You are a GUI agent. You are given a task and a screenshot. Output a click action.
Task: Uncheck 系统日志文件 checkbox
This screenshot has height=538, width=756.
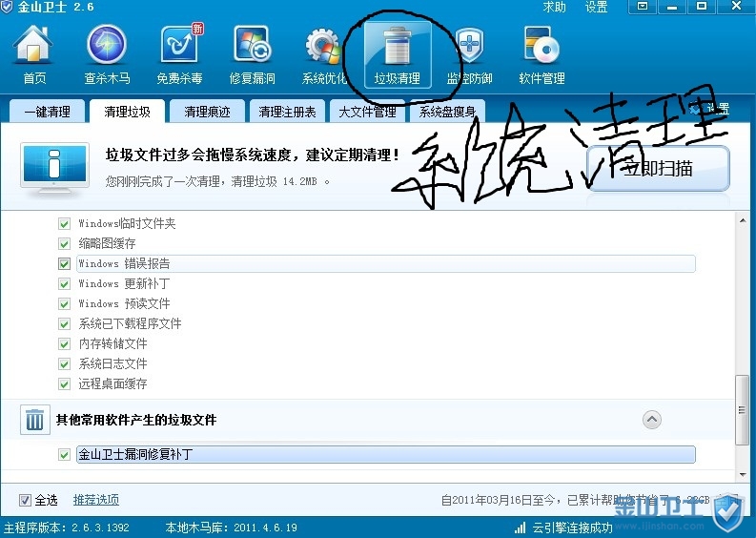pos(64,363)
